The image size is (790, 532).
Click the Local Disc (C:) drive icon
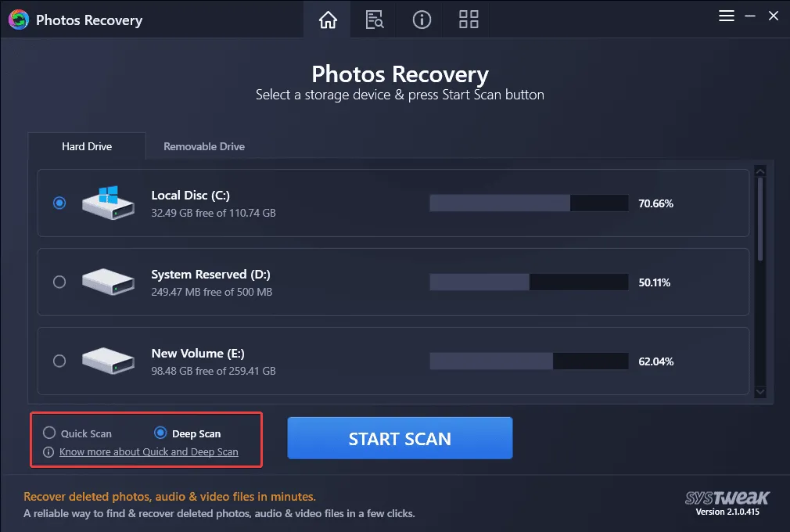[x=108, y=203]
